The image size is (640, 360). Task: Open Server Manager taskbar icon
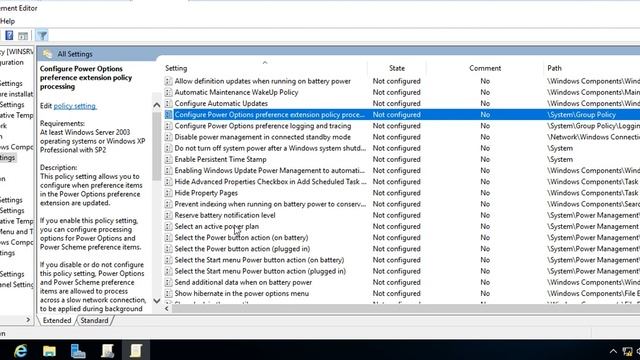tap(78, 351)
